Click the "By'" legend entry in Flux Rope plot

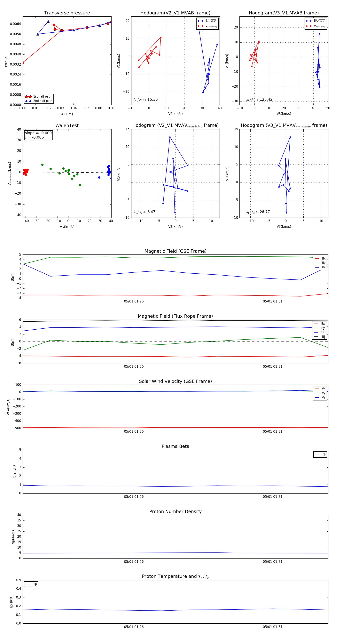tap(320, 328)
